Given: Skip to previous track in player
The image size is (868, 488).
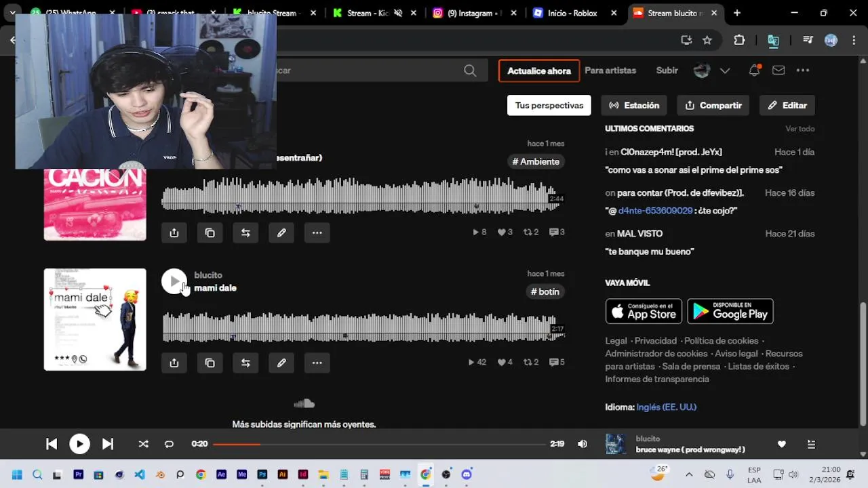Looking at the screenshot, I should (52, 444).
